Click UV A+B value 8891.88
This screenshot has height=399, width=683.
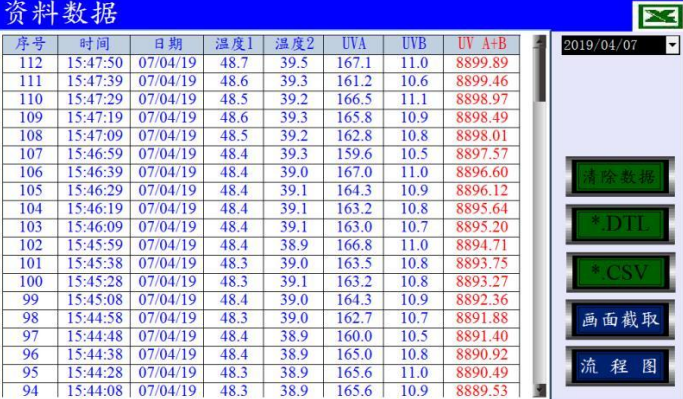tap(482, 318)
